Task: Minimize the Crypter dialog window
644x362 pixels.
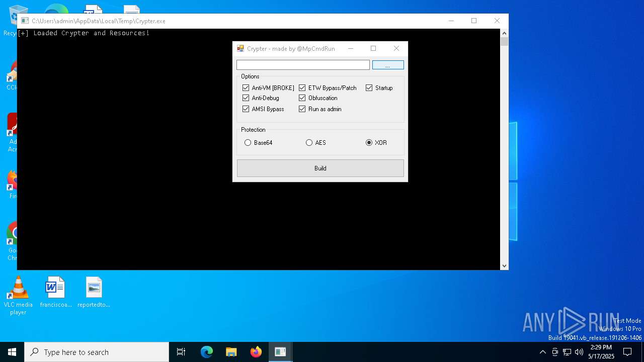Action: (x=351, y=49)
